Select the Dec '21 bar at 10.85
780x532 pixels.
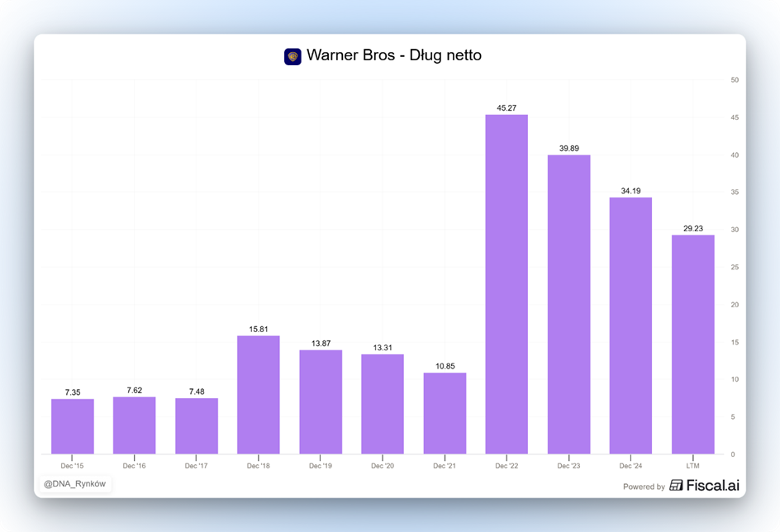click(445, 413)
